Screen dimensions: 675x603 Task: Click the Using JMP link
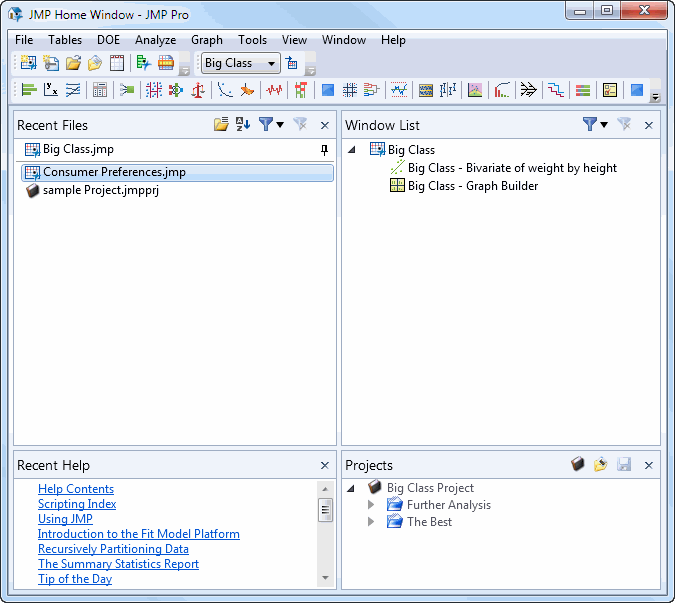pyautogui.click(x=65, y=519)
